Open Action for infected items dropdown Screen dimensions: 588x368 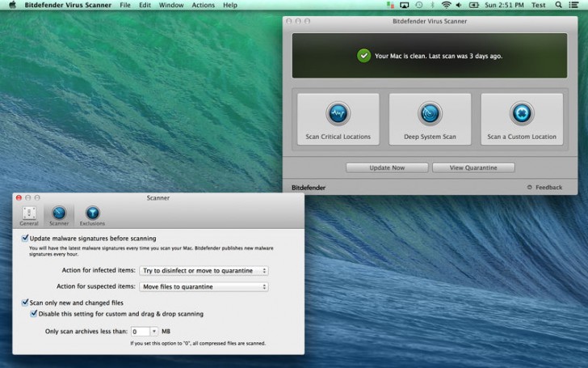point(204,270)
